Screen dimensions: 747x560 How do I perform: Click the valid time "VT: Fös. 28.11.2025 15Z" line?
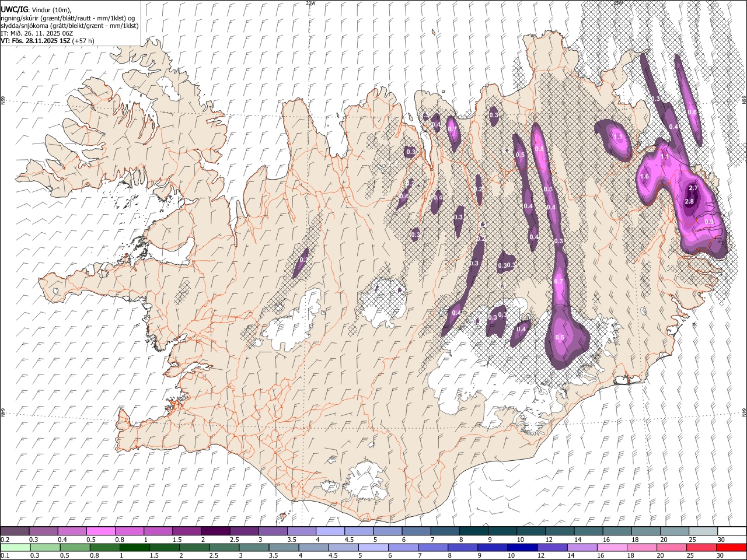coord(36,41)
